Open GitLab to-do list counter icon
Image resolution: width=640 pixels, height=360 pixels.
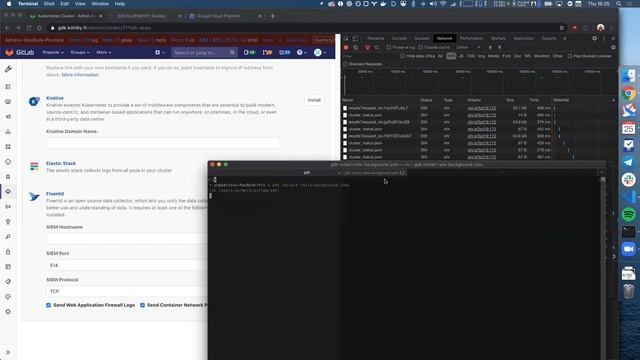(285, 53)
